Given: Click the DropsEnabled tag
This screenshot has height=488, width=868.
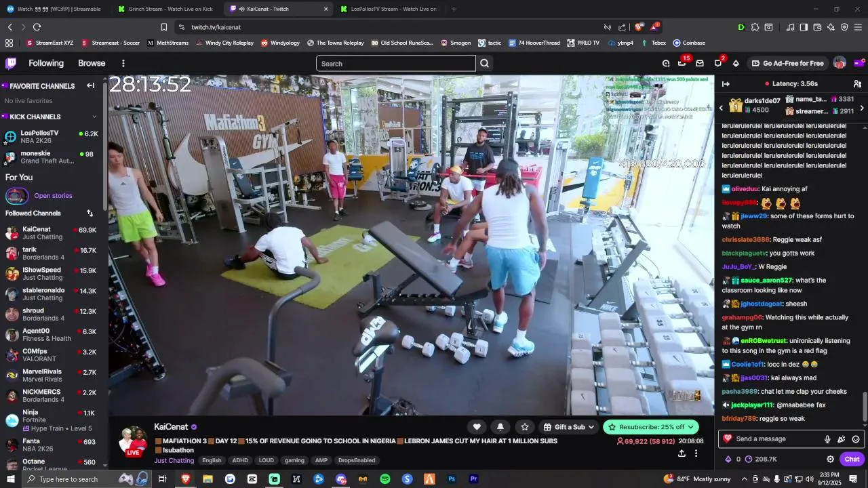Looking at the screenshot, I should [357, 460].
